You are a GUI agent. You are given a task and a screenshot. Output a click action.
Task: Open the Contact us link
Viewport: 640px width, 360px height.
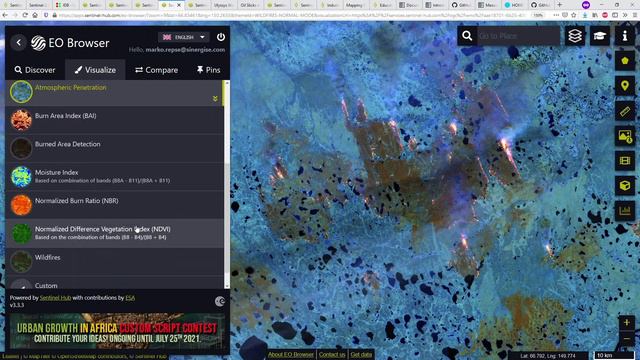coord(332,354)
